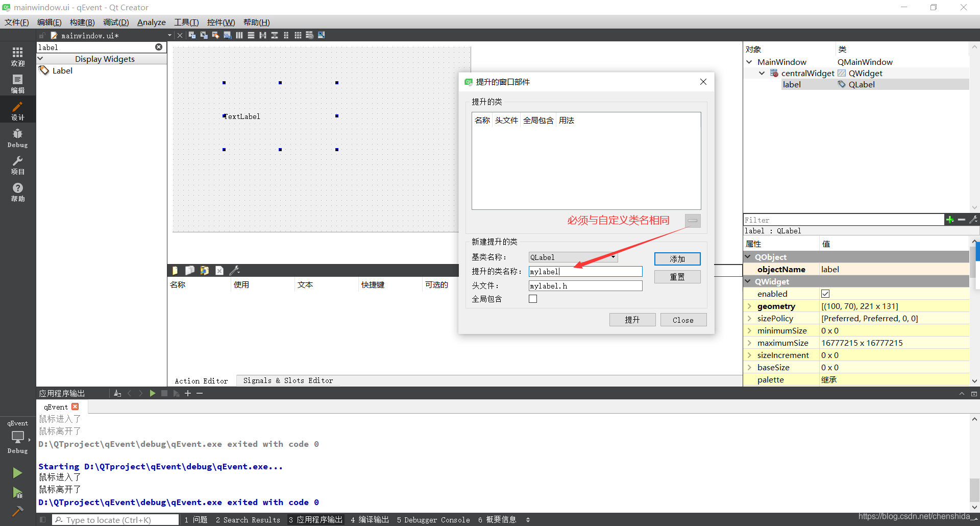Apply vertical splitter layout icon
Image resolution: width=980 pixels, height=526 pixels.
click(274, 35)
